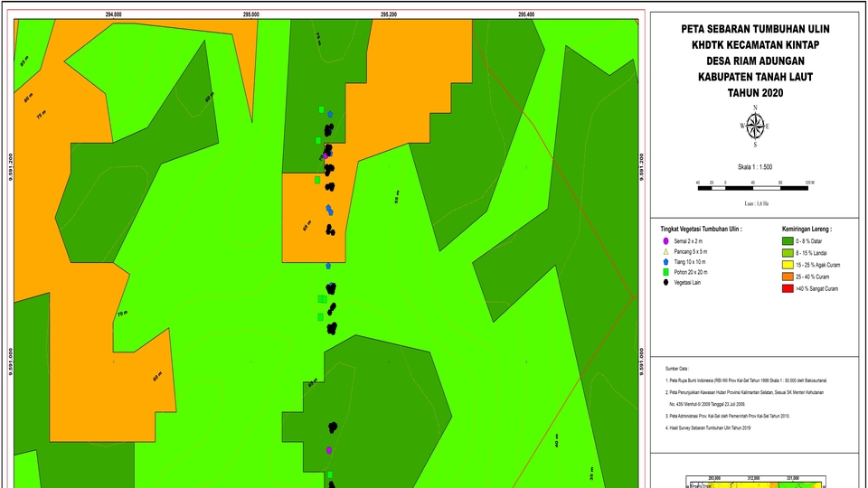Click the red >40 % Sangat Curam swatch

pos(787,288)
